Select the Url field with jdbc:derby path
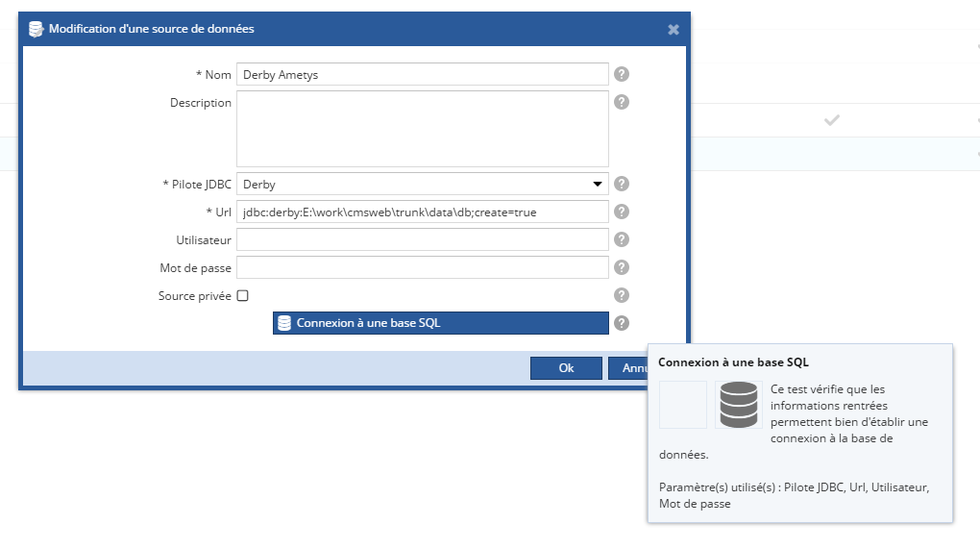Image resolution: width=980 pixels, height=549 pixels. [x=423, y=212]
